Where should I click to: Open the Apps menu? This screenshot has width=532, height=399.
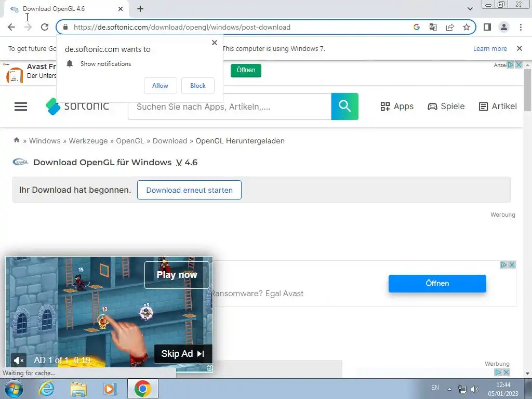(397, 106)
